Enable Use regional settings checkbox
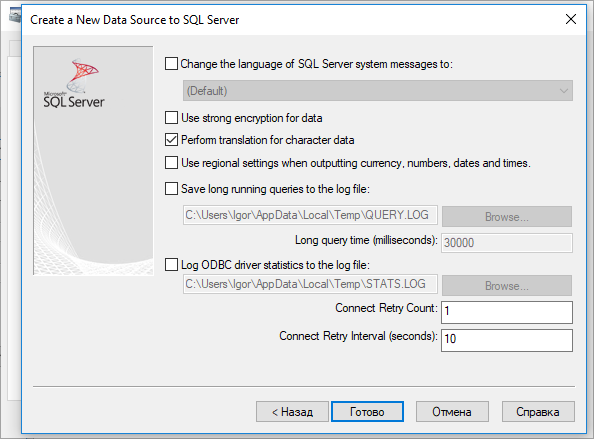Image resolution: width=594 pixels, height=439 pixels. point(171,163)
